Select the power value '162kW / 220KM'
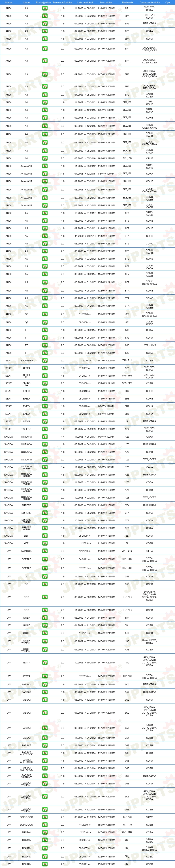Screen dimensions: 175x868 106,158
